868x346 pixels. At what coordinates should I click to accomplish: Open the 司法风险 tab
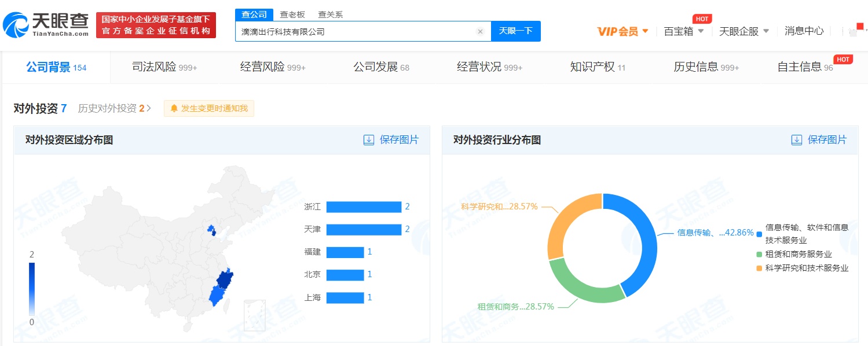tap(164, 67)
